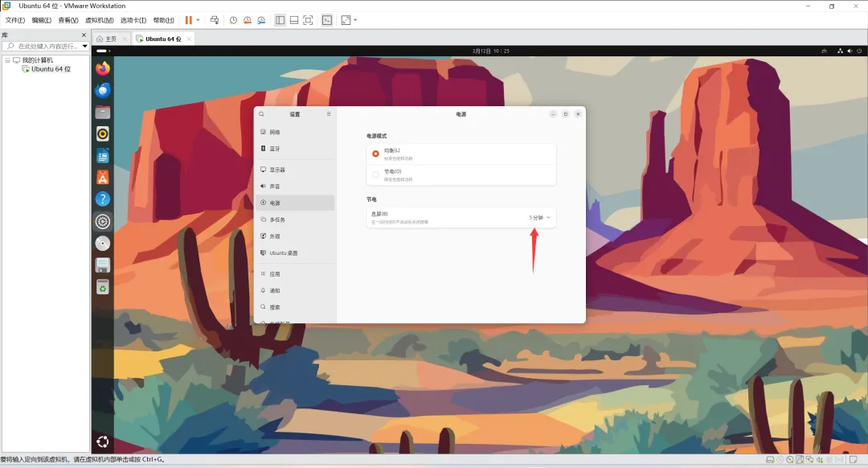Open the Trash icon in the dock
The height and width of the screenshot is (468, 868).
[x=102, y=287]
